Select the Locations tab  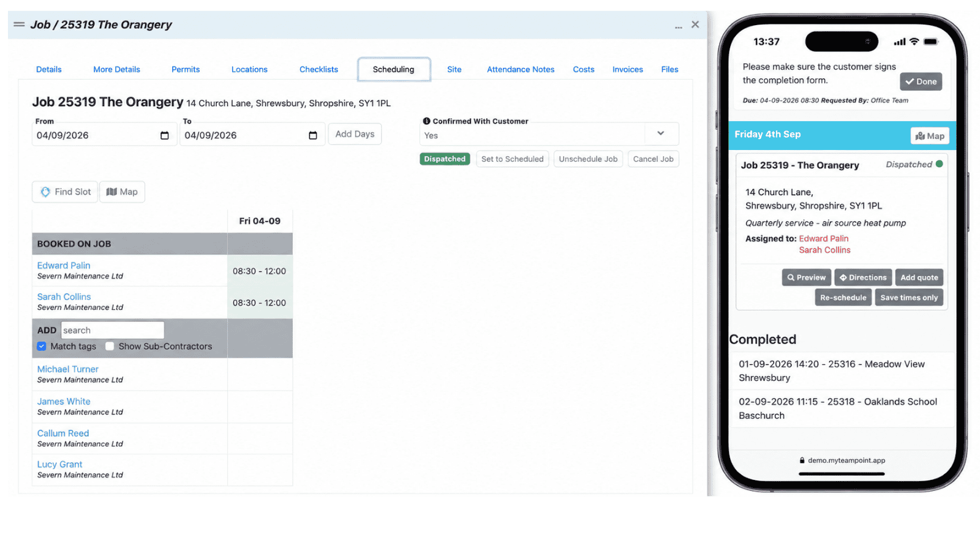(249, 70)
